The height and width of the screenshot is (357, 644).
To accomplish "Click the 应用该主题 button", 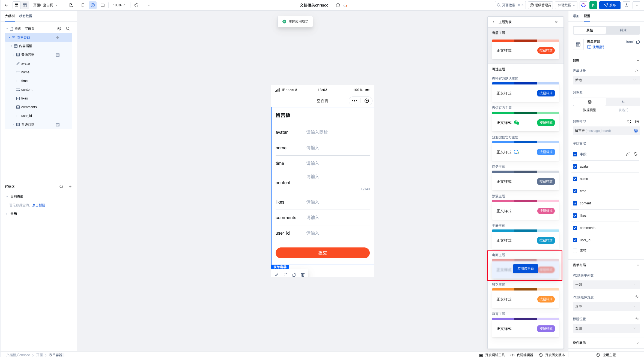I will tap(525, 269).
